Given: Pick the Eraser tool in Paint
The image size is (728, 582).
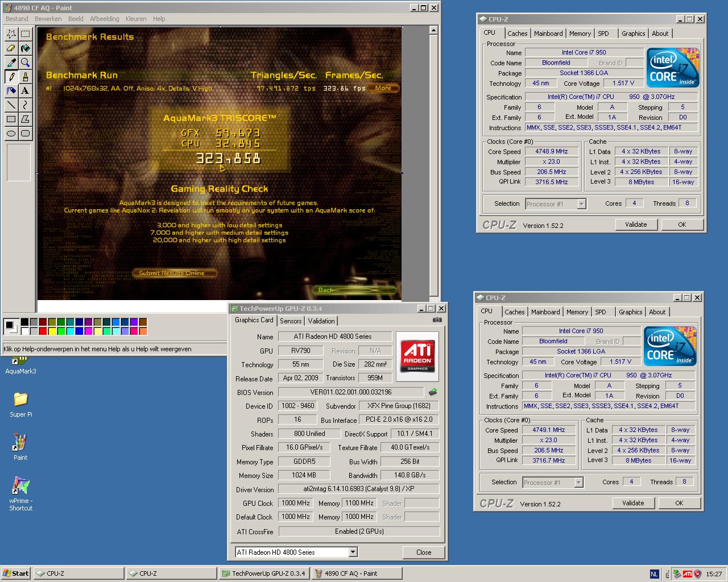Looking at the screenshot, I should (x=11, y=48).
